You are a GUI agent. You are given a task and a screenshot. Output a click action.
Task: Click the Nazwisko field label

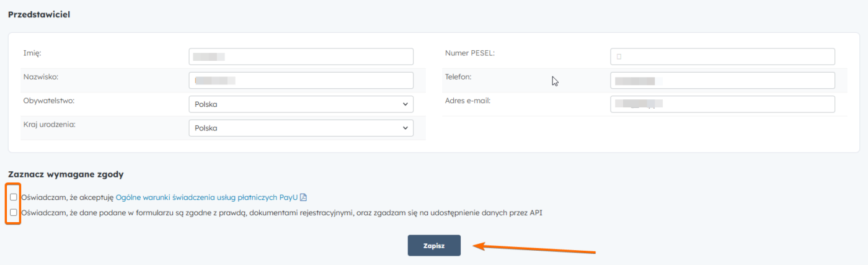40,77
